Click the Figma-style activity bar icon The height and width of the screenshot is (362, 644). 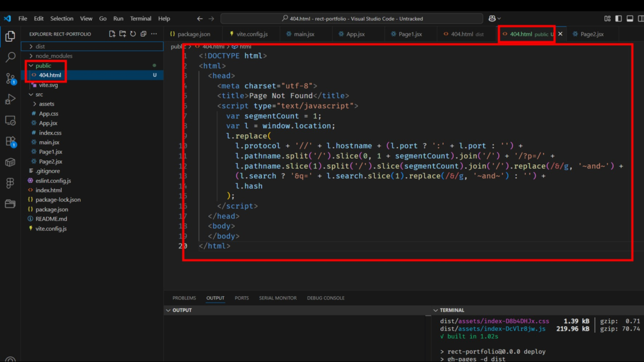tap(10, 183)
